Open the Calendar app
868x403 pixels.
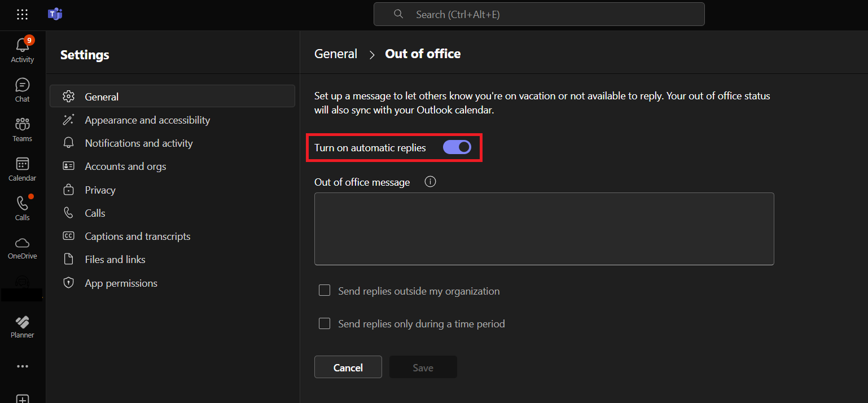coord(23,169)
